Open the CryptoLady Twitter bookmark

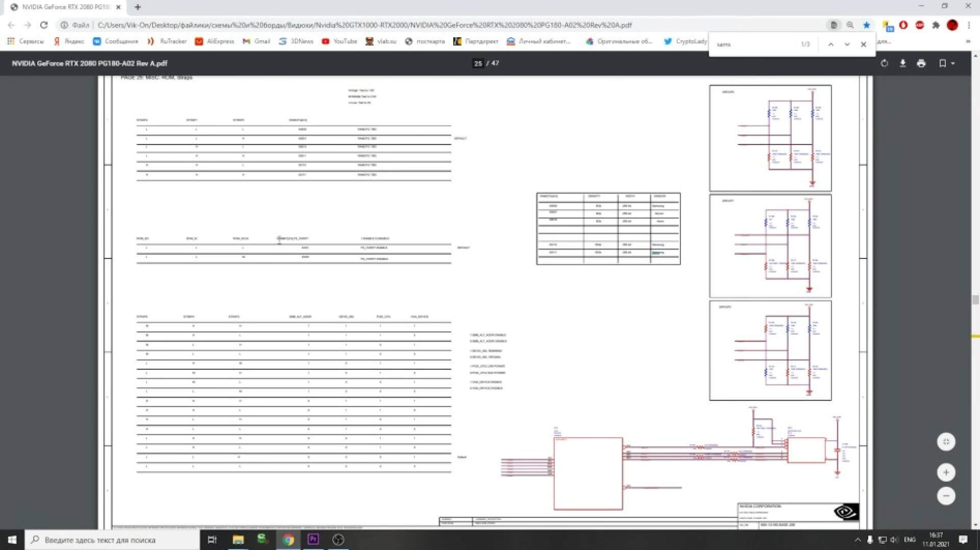685,41
